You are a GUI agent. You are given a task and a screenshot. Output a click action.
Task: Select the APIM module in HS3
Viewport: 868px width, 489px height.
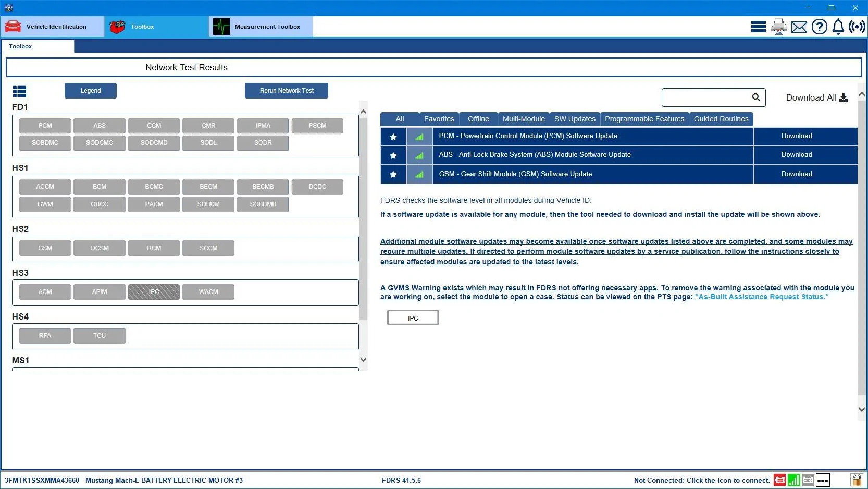click(100, 292)
